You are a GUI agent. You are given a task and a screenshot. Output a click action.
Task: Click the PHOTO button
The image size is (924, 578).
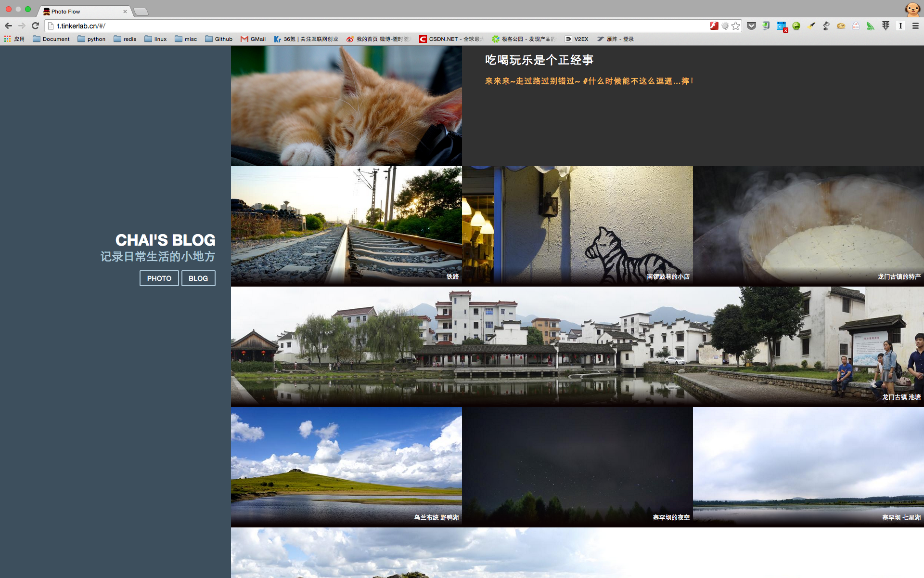(159, 278)
